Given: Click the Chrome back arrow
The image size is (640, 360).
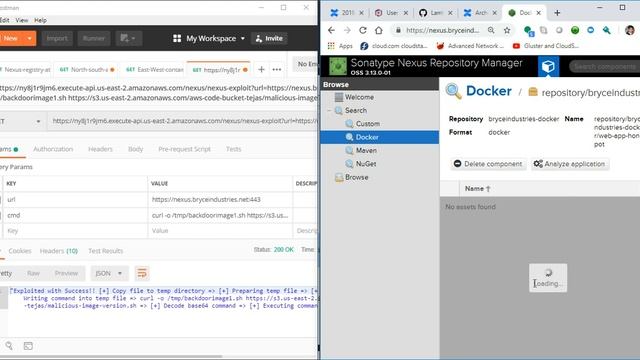Looking at the screenshot, I should 331,30.
